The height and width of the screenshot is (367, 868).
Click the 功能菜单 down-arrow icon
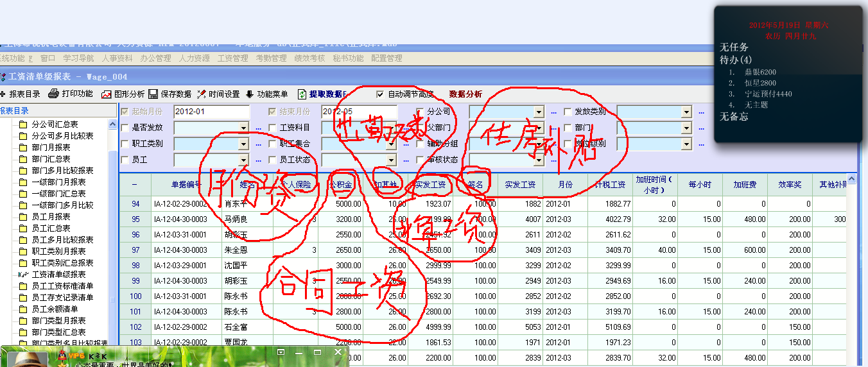pos(250,94)
